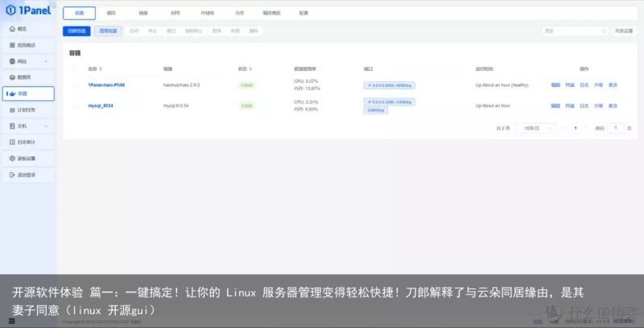The image size is (644, 328).
Task: Open the 日志审计 log audit icon
Action: point(12,142)
